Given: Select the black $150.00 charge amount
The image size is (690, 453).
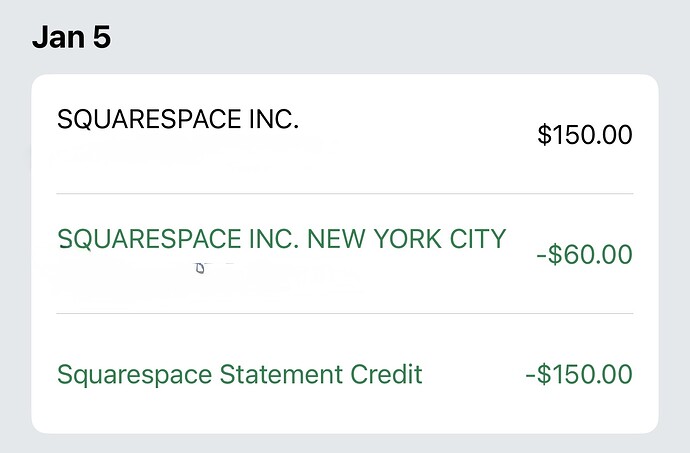Looking at the screenshot, I should (584, 135).
